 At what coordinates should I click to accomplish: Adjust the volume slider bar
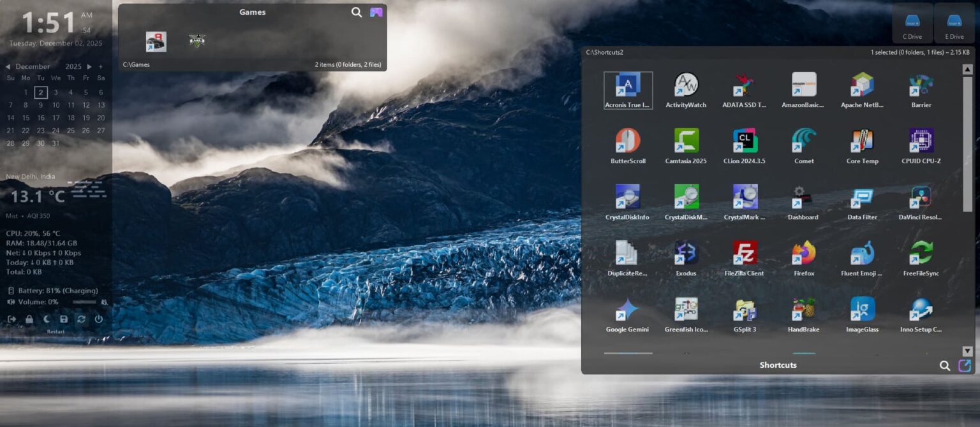(x=85, y=302)
